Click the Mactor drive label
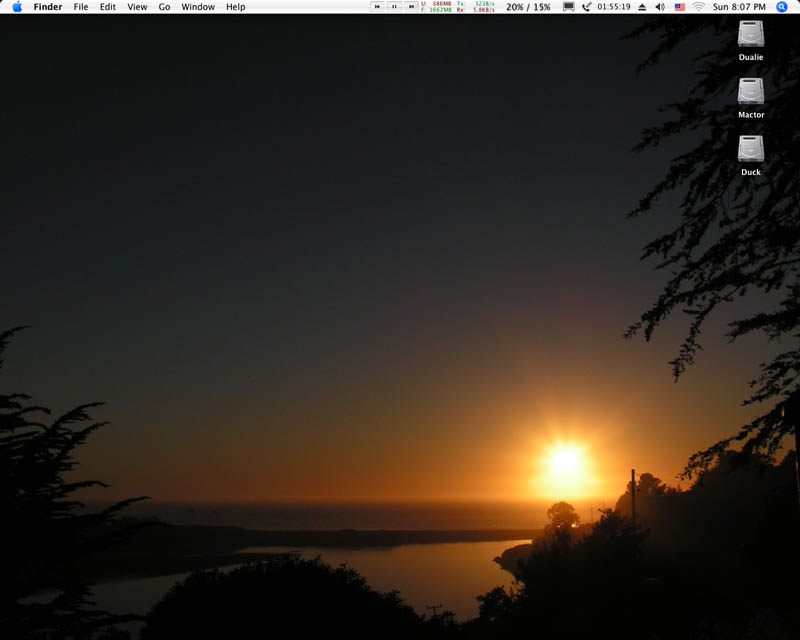The image size is (800, 640). 751,115
